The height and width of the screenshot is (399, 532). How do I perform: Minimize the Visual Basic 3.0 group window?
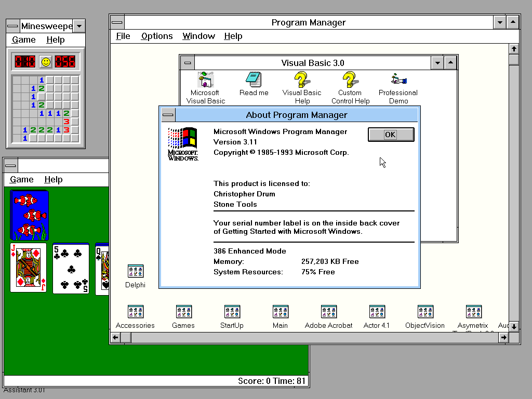(437, 63)
